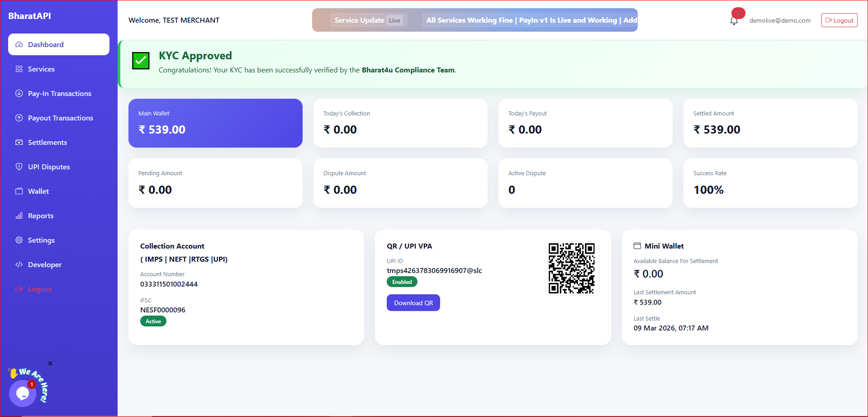Viewport: 868px width, 417px height.
Task: Open Pay-In Transactions page
Action: click(x=59, y=93)
